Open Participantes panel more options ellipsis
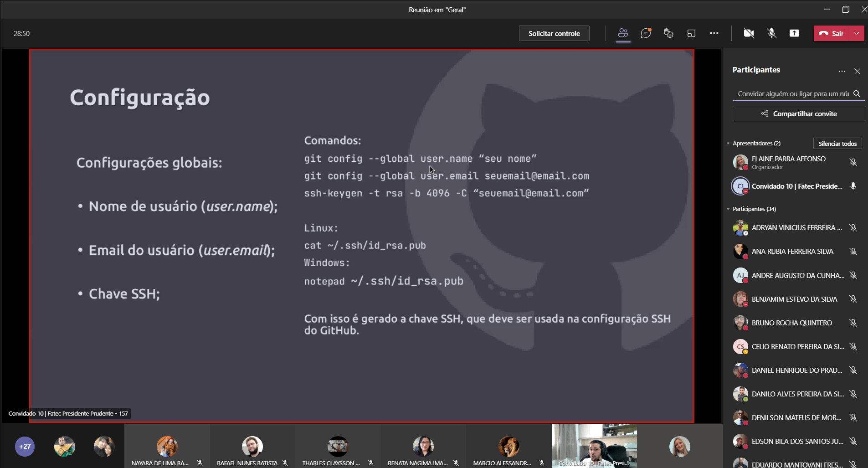The image size is (868, 468). (x=842, y=72)
